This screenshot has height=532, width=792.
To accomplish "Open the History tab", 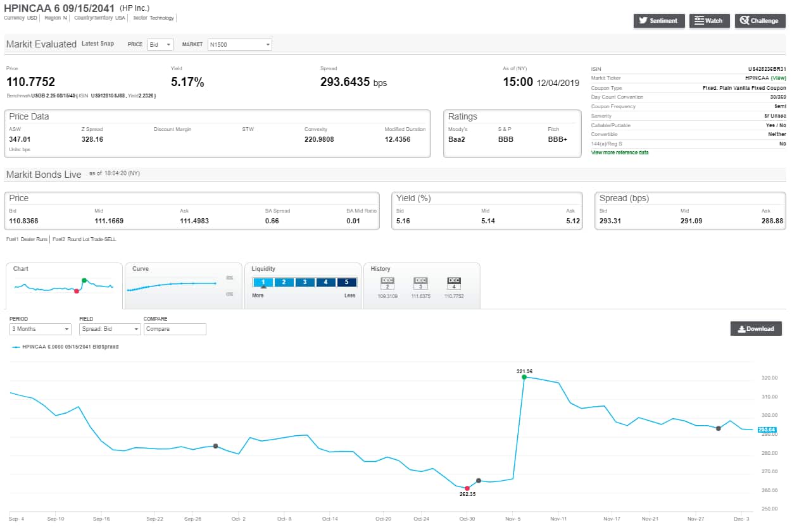I will 422,286.
